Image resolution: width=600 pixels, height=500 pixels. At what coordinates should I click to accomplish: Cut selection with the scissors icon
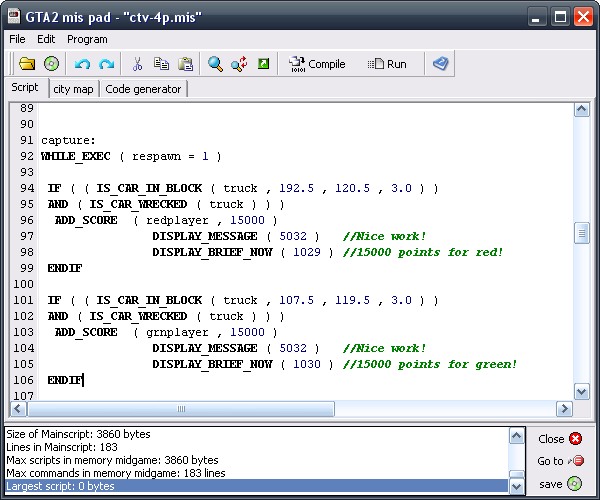(x=137, y=64)
